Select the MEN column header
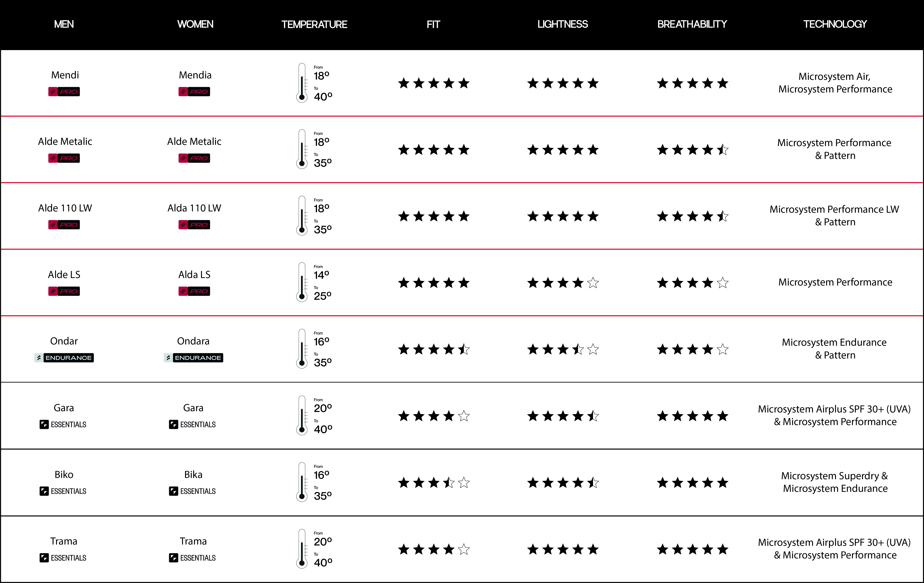Screen dimensions: 924x583 pyautogui.click(x=64, y=24)
